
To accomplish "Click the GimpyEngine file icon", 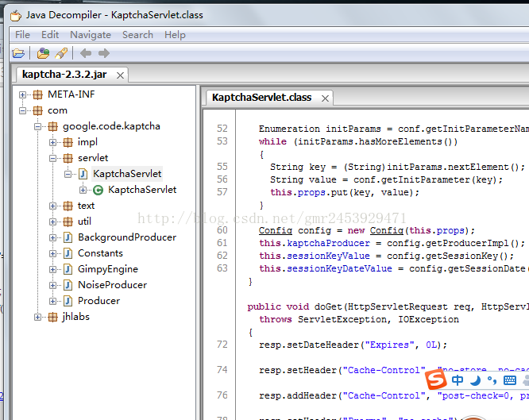I will (68, 269).
